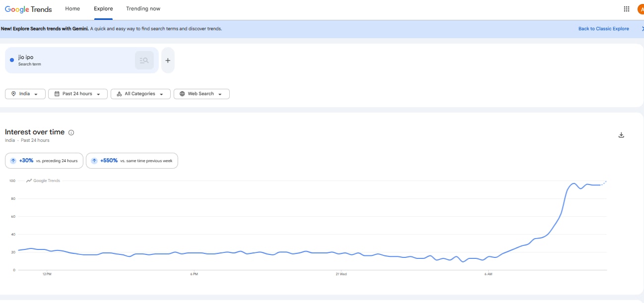Screen dimensions: 644x303
Task: Click the 12 PM label on the chart axis
Action: [x=47, y=274]
